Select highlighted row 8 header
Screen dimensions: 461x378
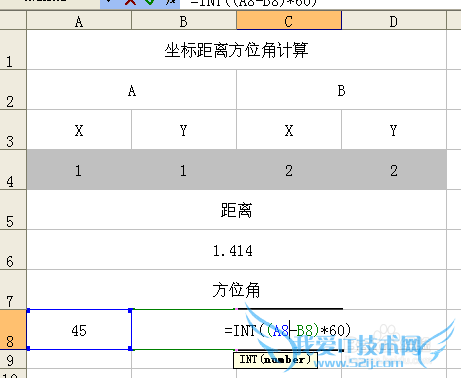click(13, 330)
